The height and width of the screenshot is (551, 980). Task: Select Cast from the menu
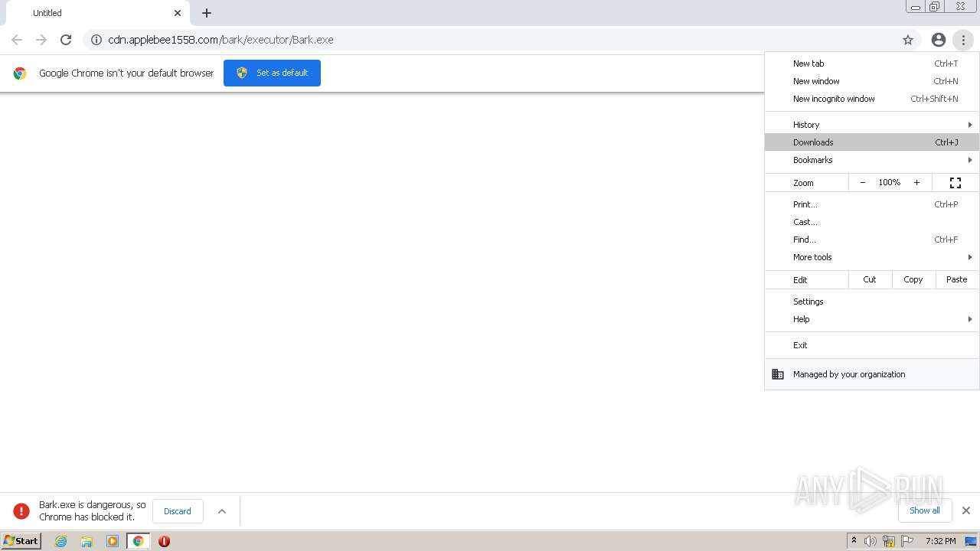pyautogui.click(x=872, y=222)
